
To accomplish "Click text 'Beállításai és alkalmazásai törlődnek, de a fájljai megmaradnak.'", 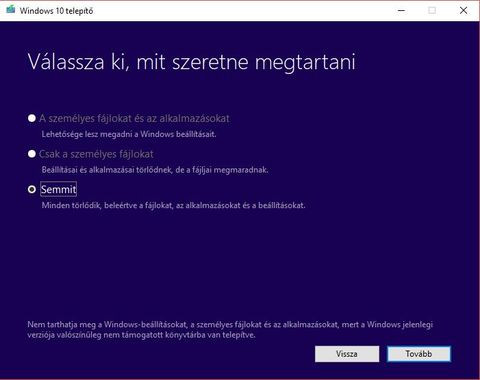I will 155,170.
